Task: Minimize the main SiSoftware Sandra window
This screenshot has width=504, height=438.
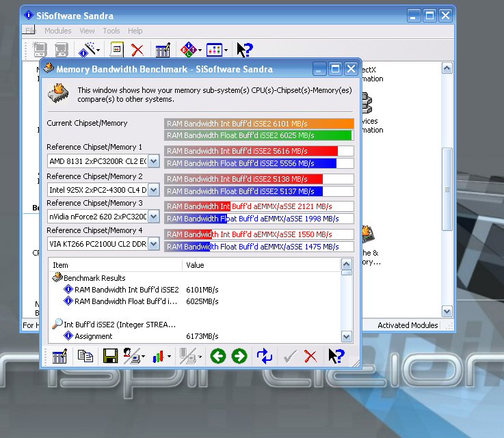Action: [x=413, y=16]
